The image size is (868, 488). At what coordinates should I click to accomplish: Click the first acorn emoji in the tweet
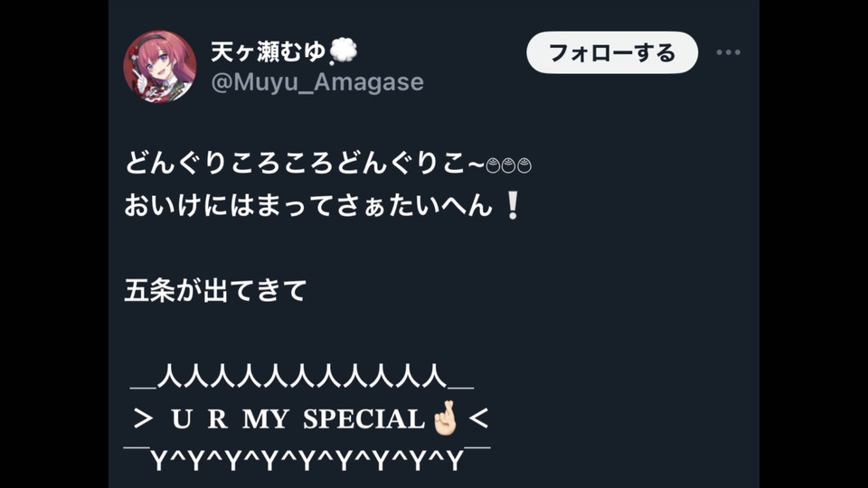coord(493,165)
